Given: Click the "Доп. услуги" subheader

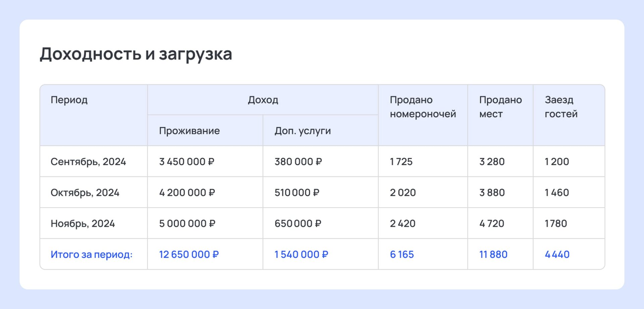Looking at the screenshot, I should click(x=303, y=131).
